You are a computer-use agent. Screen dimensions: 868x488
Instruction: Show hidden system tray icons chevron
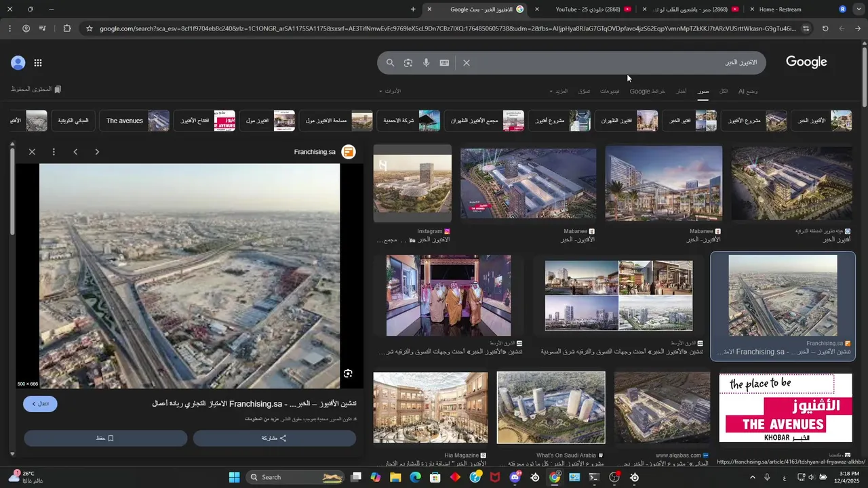tap(753, 477)
